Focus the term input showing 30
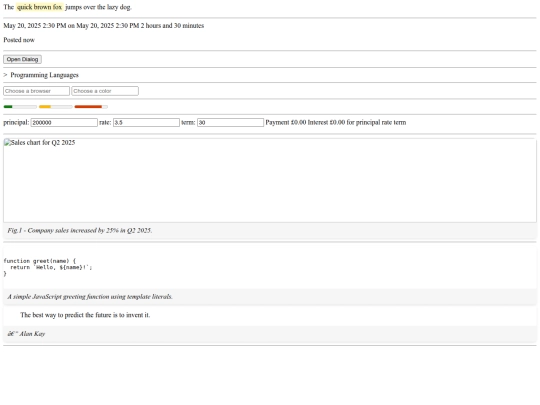The width and height of the screenshot is (540, 405). click(x=230, y=122)
